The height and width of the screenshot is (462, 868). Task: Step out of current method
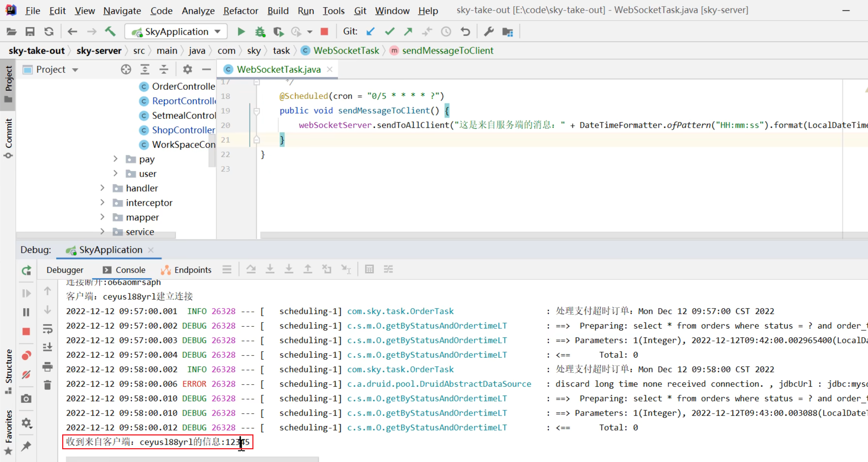click(x=307, y=269)
